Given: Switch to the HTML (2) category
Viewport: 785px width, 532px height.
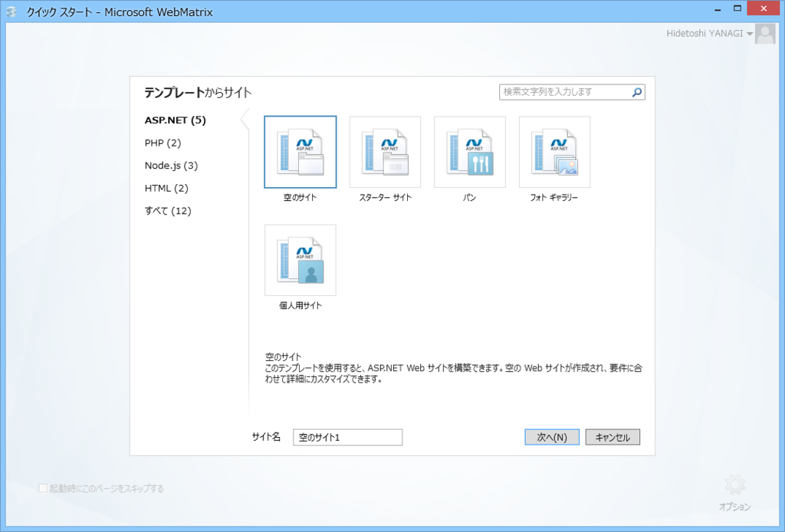Looking at the screenshot, I should point(166,188).
